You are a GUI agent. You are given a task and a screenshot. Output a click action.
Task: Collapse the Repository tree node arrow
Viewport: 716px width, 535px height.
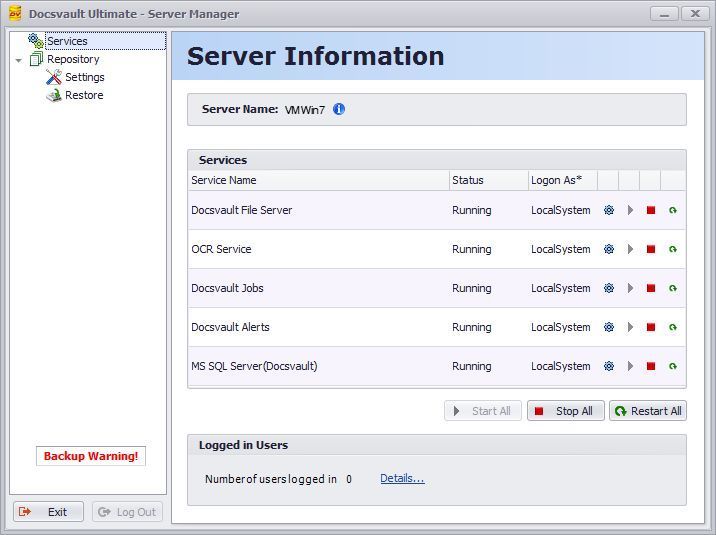click(x=19, y=60)
